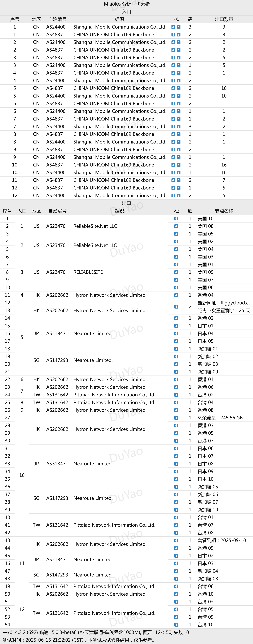The height and width of the screenshot is (644, 253).
Task: Click cluster value 2 in 最新网址 row
Action: [x=190, y=307]
